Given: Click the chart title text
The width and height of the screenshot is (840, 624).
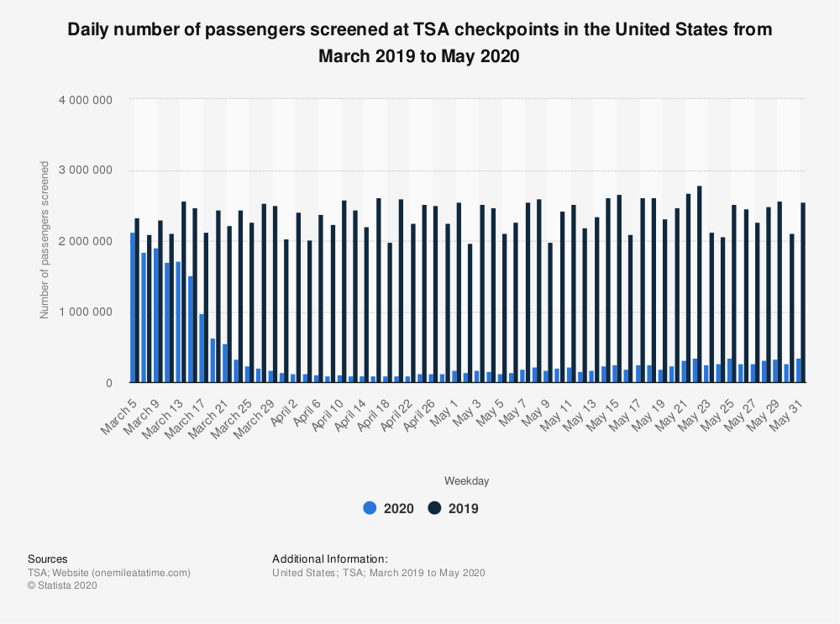Looking at the screenshot, I should point(420,43).
